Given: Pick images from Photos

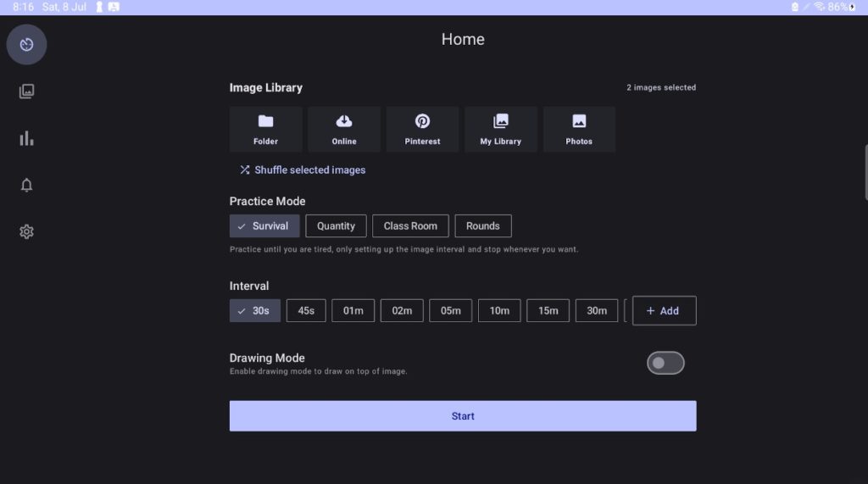Looking at the screenshot, I should 579,130.
